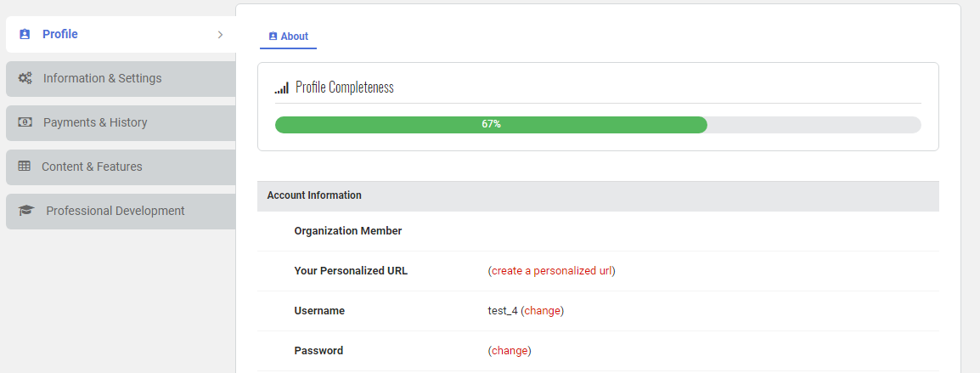This screenshot has width=980, height=373.
Task: Click change link next to Username test_4
Action: (x=543, y=311)
